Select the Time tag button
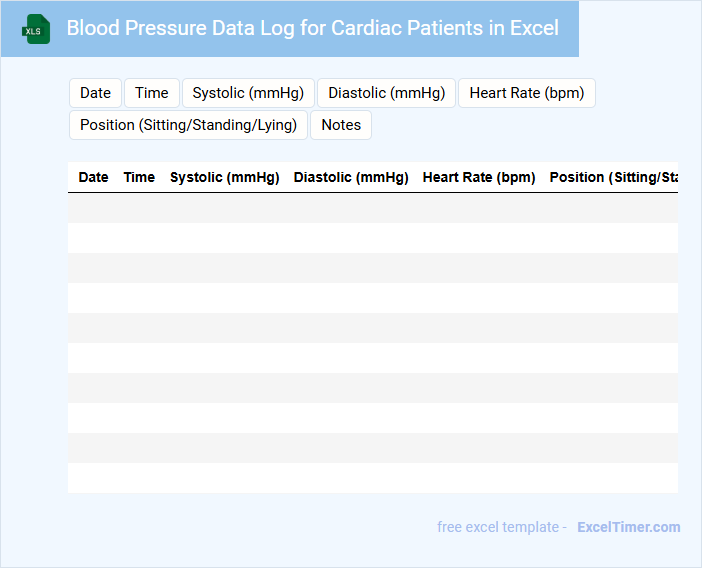This screenshot has height=568, width=702. pyautogui.click(x=152, y=93)
